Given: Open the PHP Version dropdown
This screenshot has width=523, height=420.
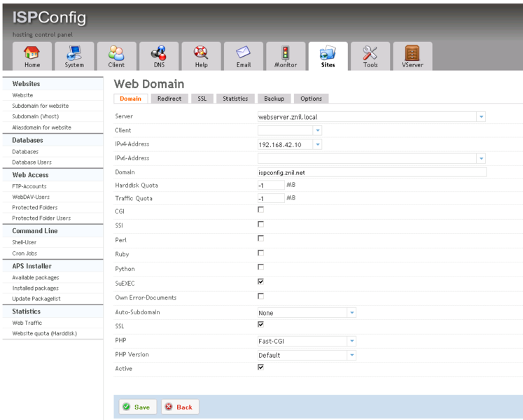Looking at the screenshot, I should (x=352, y=355).
